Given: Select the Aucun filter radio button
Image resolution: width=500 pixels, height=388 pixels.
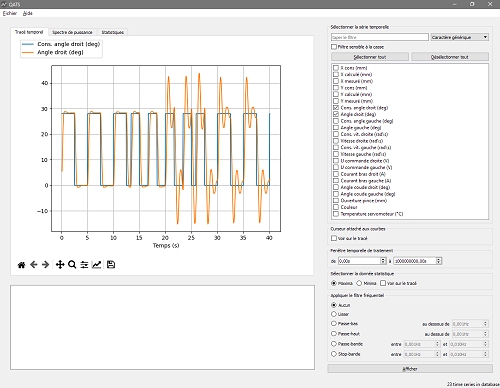Looking at the screenshot, I should click(334, 305).
